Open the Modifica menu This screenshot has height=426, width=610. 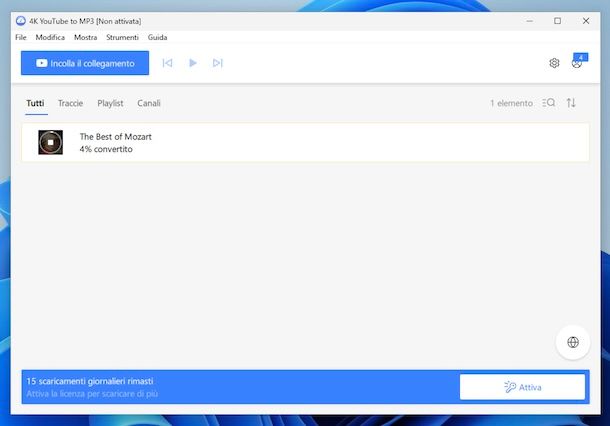point(50,37)
